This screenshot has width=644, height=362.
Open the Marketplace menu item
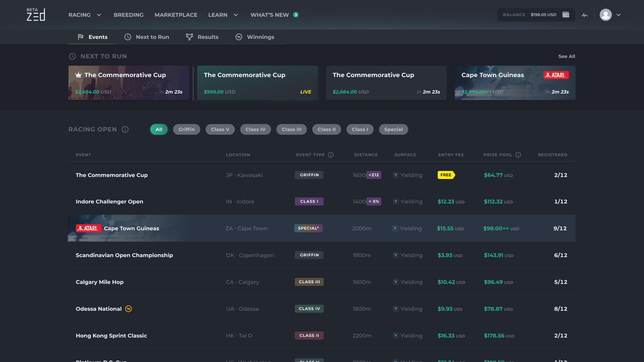(176, 15)
